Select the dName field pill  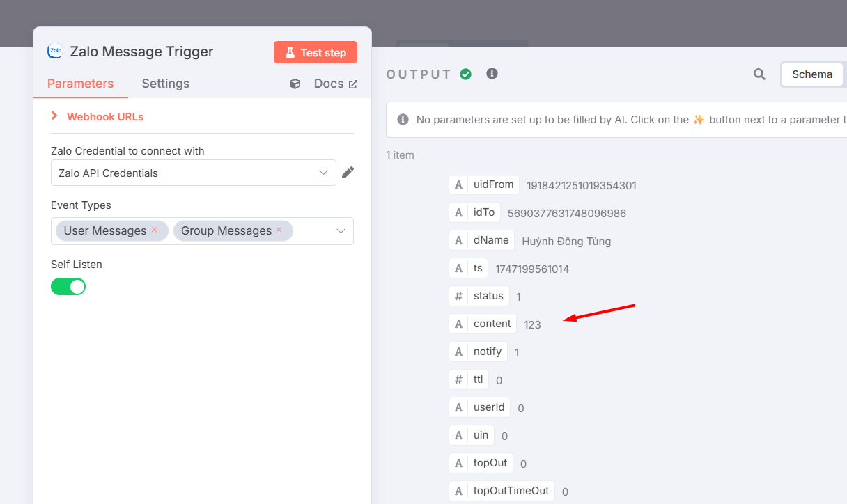(x=482, y=240)
